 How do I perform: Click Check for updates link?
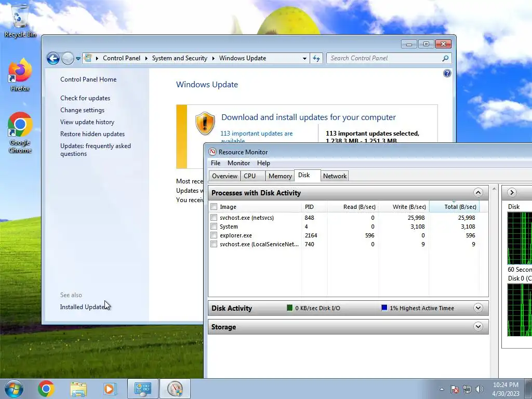[x=85, y=98]
